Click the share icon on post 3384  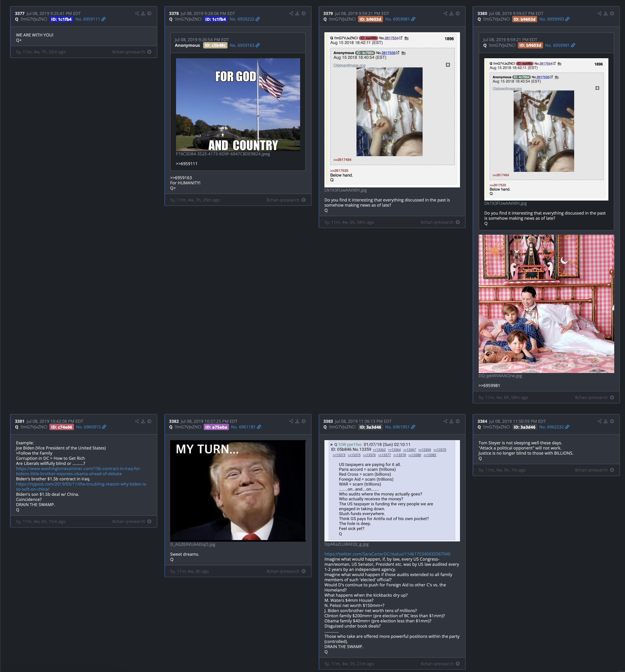(600, 421)
